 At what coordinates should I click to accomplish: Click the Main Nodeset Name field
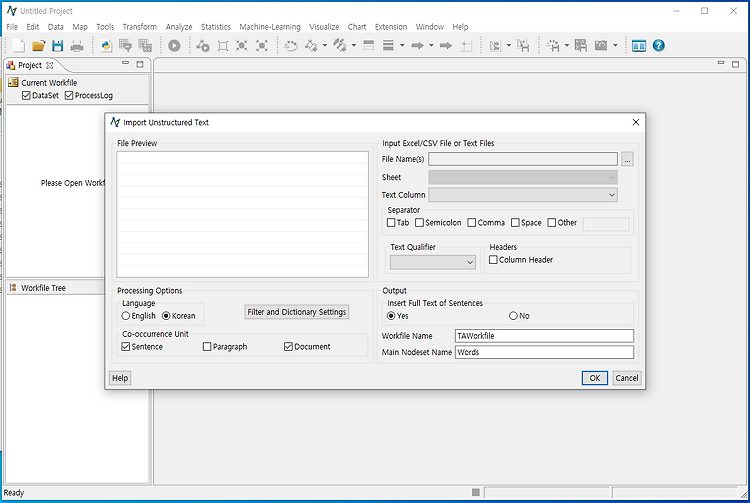click(x=544, y=352)
